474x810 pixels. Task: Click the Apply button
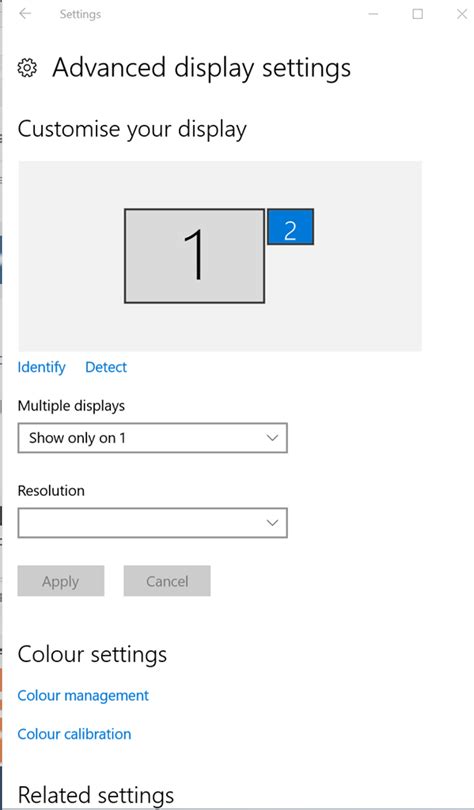coord(61,581)
